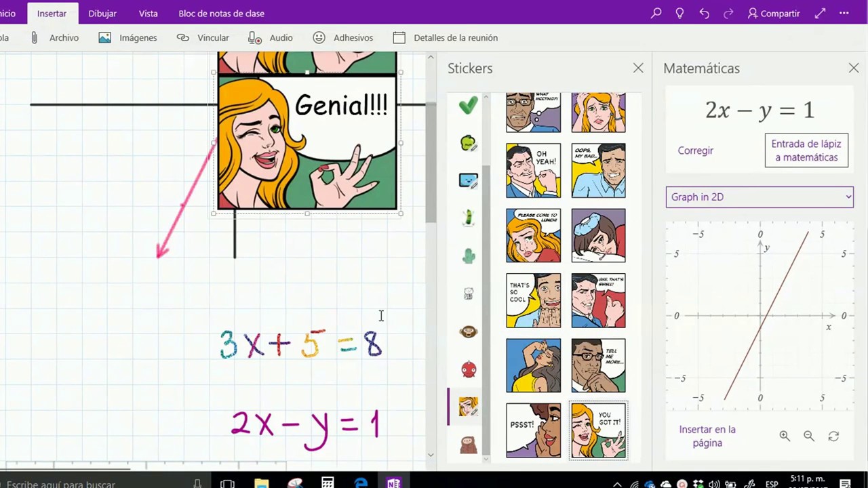Open the Insertar ribbon tab
This screenshot has width=868, height=488.
[52, 14]
